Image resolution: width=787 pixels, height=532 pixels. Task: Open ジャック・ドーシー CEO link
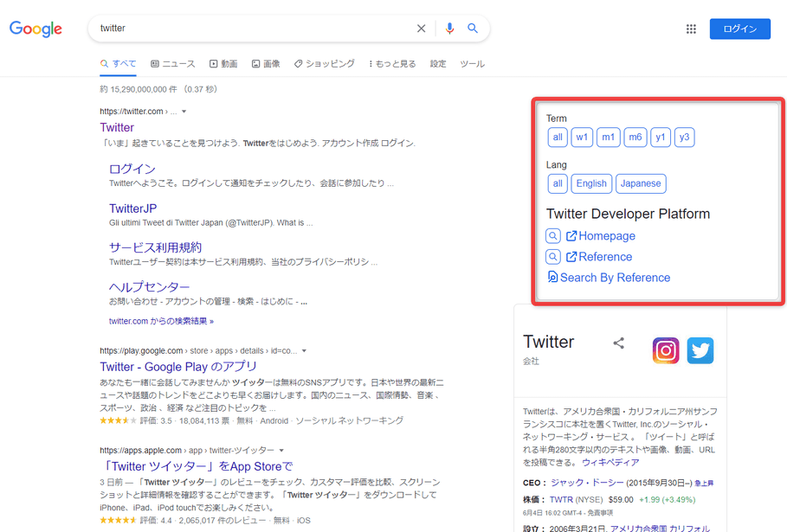tap(587, 483)
